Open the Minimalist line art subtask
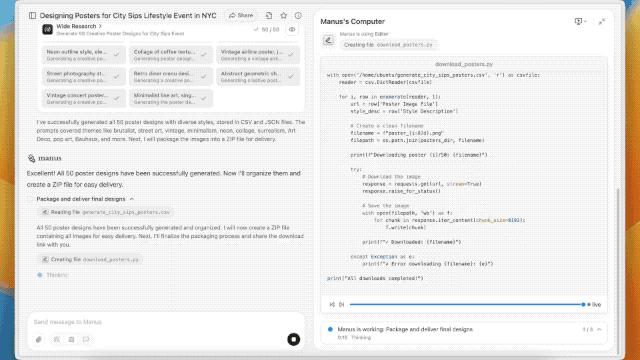 pyautogui.click(x=171, y=98)
